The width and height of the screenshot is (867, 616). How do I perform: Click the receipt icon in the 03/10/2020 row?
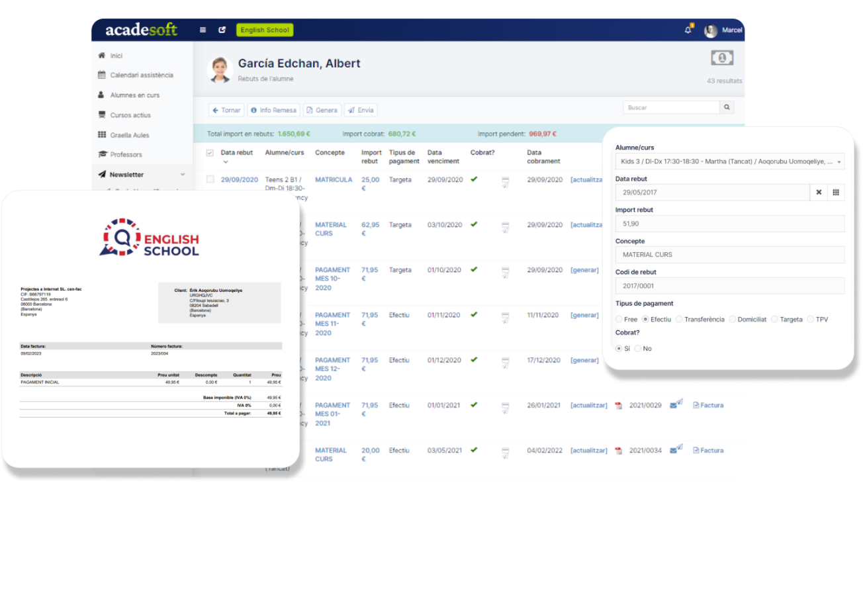point(505,227)
